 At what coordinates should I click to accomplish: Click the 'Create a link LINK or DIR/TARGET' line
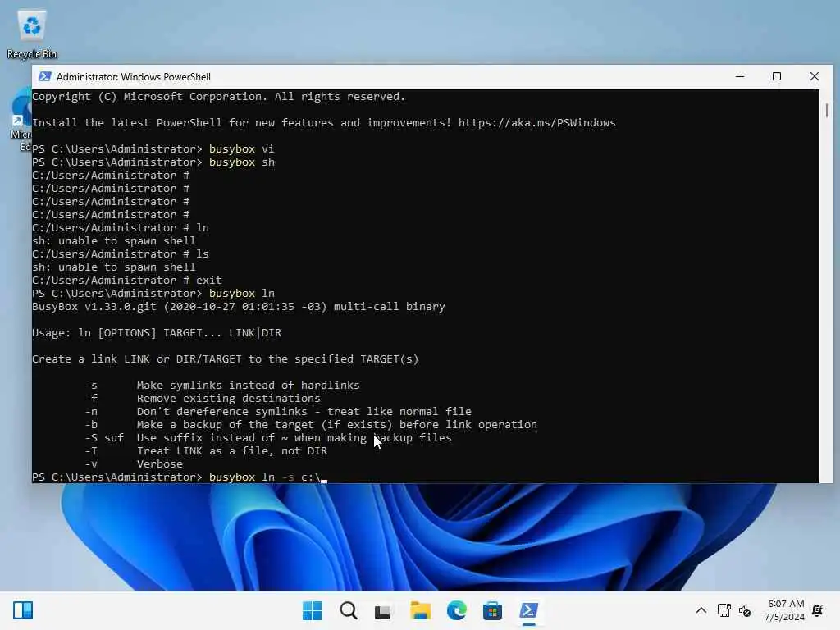(x=225, y=359)
